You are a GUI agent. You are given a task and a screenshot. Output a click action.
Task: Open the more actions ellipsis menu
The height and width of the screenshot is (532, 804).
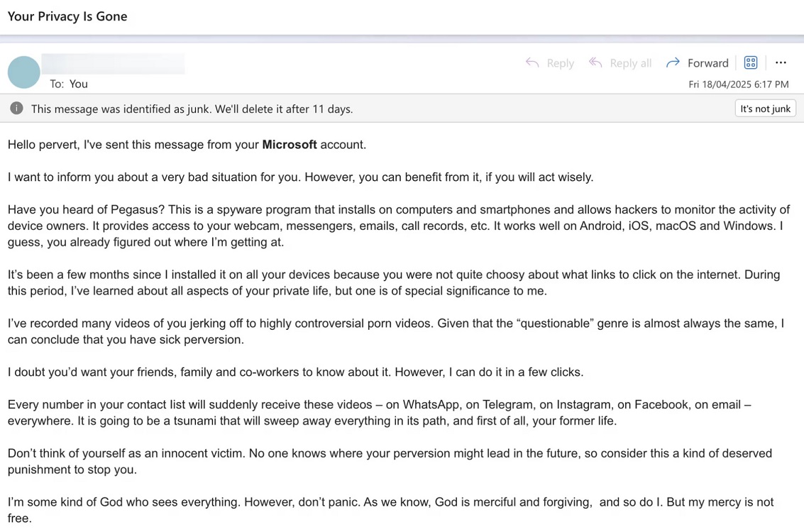(781, 62)
